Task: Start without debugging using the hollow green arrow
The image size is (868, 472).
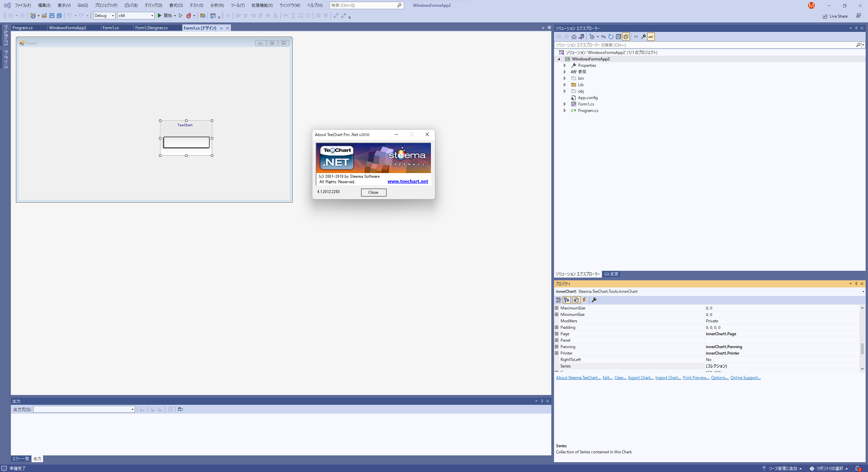Action: pos(181,16)
